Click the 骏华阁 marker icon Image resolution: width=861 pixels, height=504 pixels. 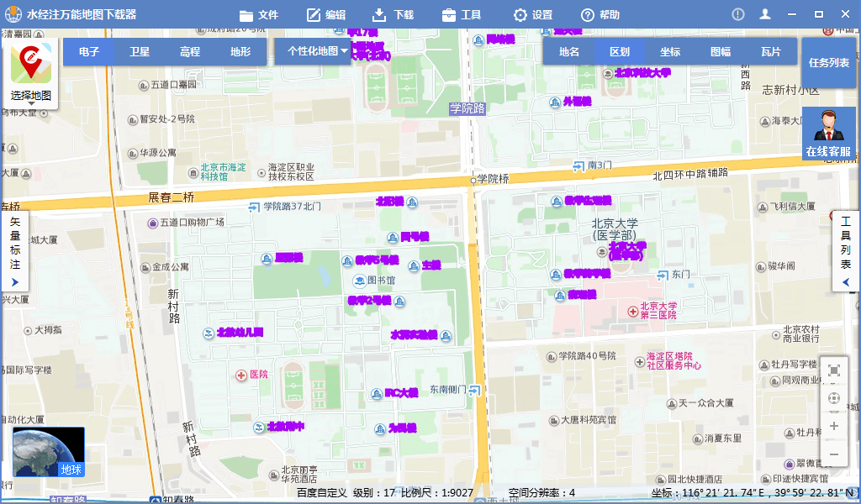click(760, 268)
